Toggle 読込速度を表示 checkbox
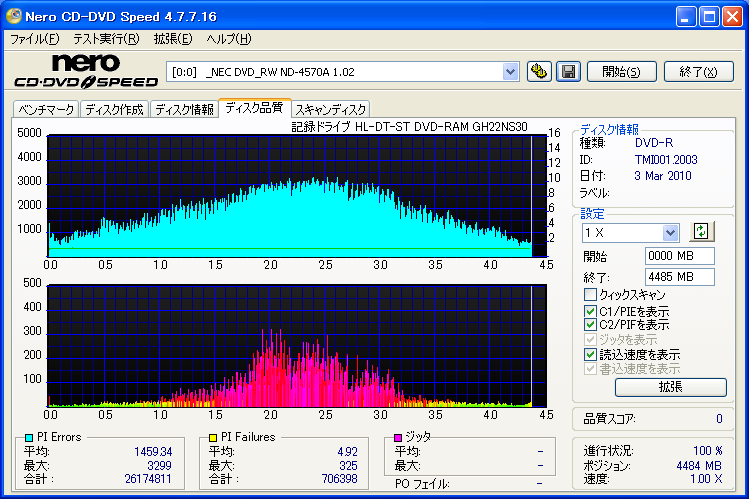This screenshot has height=499, width=749. (590, 354)
